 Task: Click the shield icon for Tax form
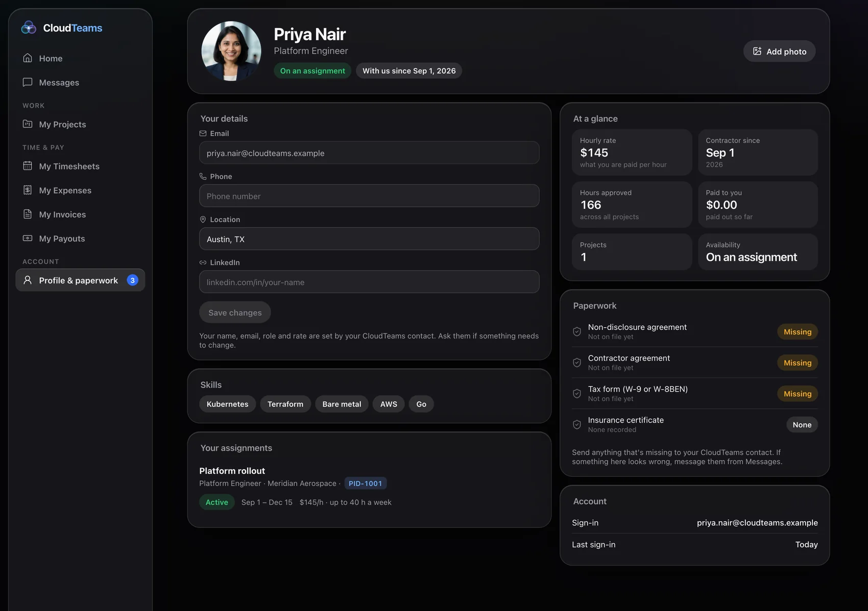577,394
